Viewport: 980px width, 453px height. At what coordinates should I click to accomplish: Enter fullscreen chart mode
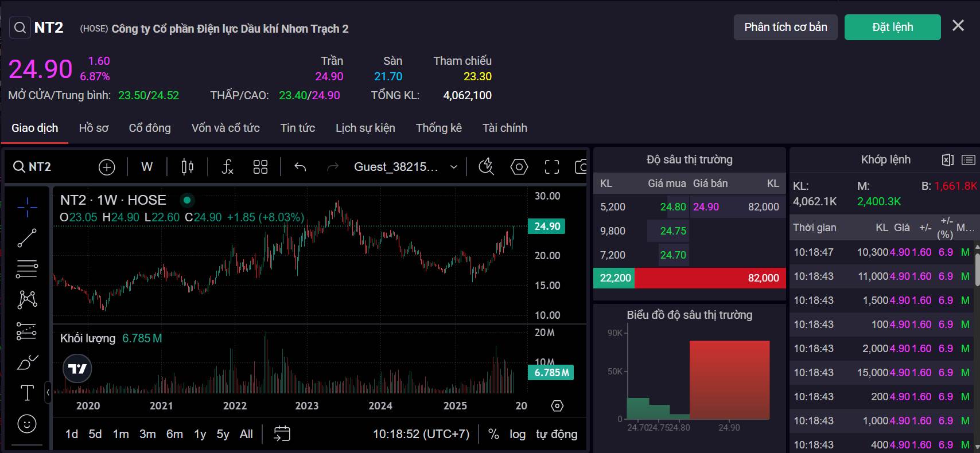[x=551, y=167]
